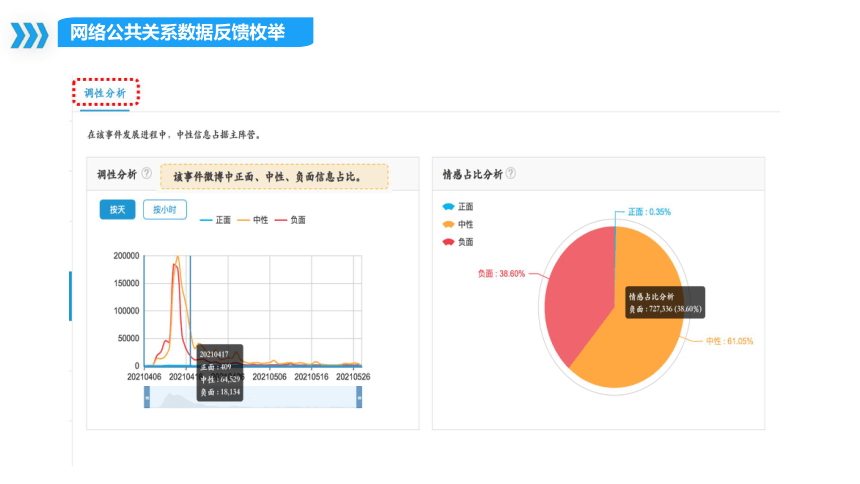The image size is (860, 484).
Task: Click the 负面: 727,336 pie tooltip
Action: coord(665,302)
